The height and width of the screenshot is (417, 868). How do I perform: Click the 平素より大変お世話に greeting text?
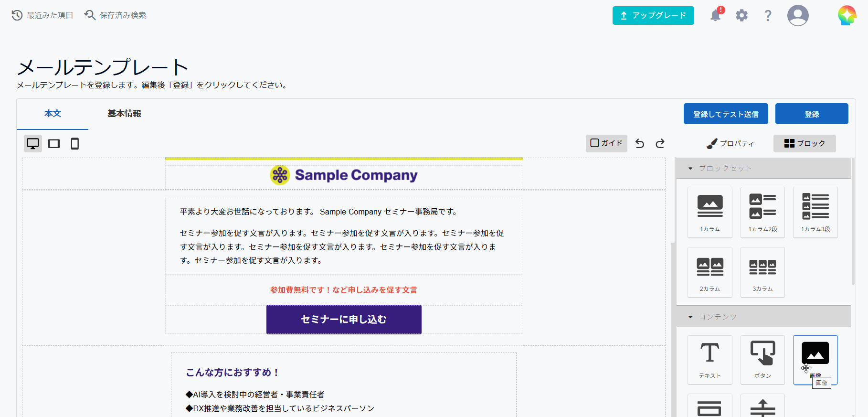319,212
